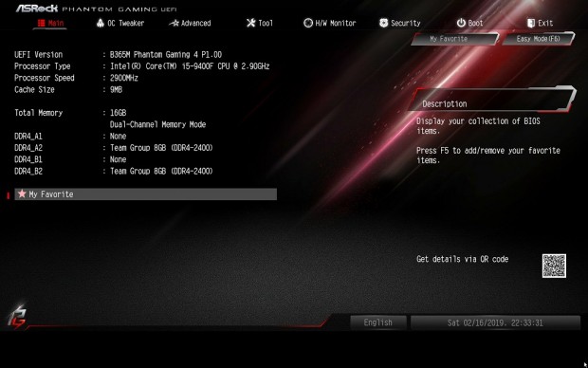Click the ASRock logo at top left
The width and height of the screenshot is (588, 368).
coord(37,9)
